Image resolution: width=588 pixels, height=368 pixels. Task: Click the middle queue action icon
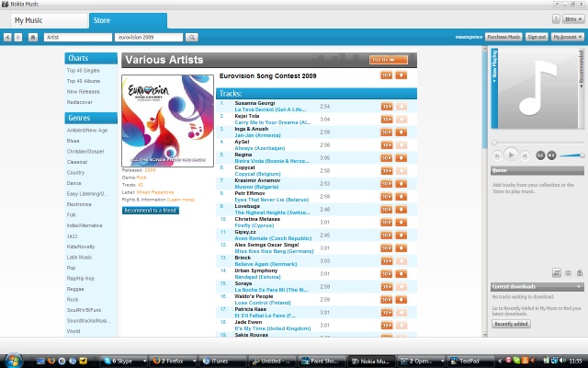[x=568, y=272]
